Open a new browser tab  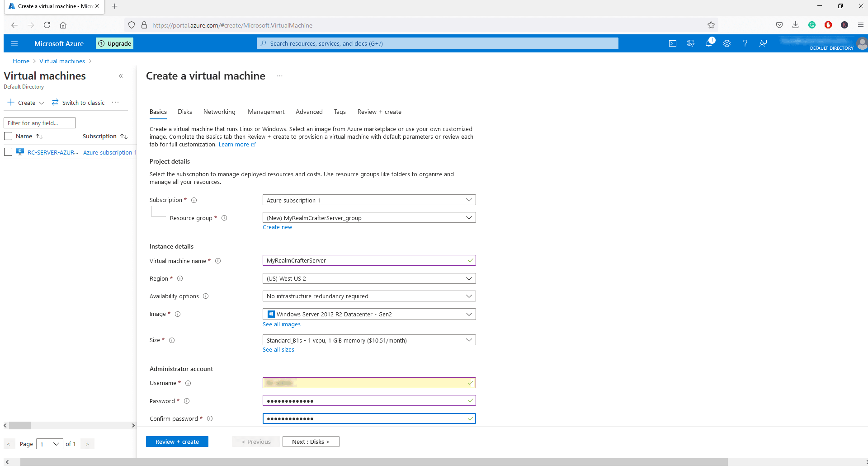coord(115,6)
